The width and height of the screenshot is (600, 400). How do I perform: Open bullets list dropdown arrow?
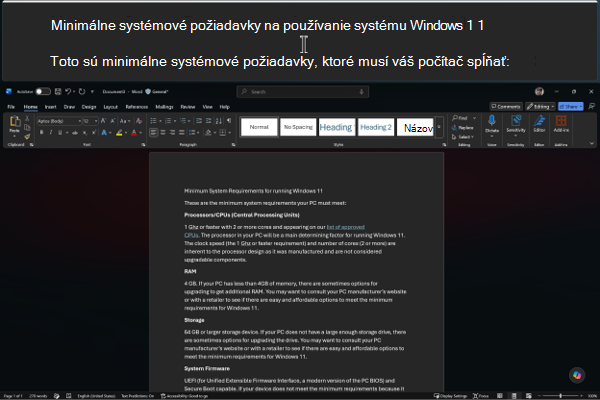(160, 121)
